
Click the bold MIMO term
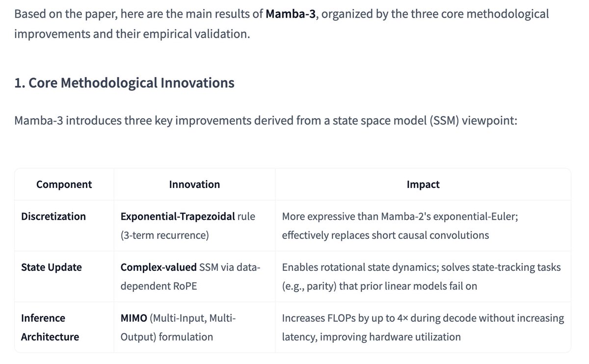tap(134, 318)
